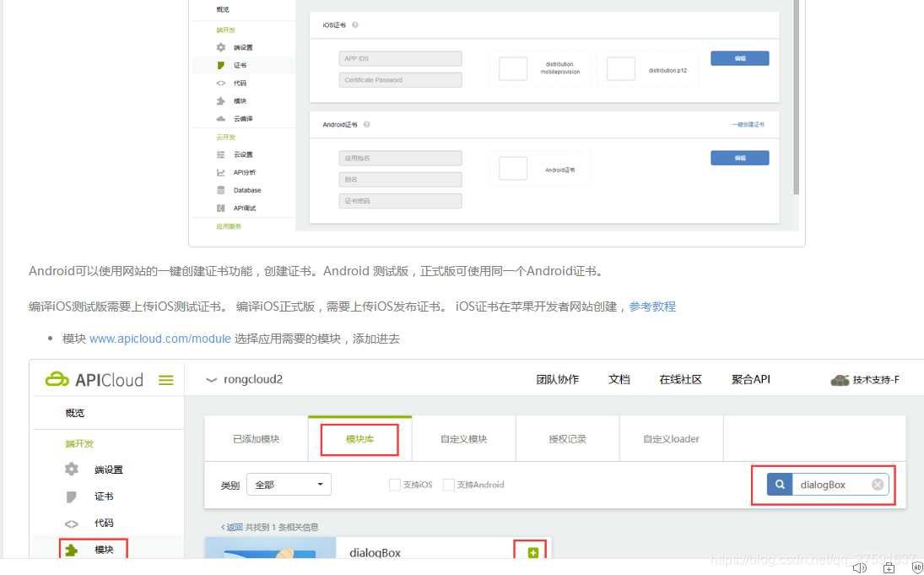The width and height of the screenshot is (924, 575).
Task: Clear the dialogBox search text with X
Action: coord(878,485)
